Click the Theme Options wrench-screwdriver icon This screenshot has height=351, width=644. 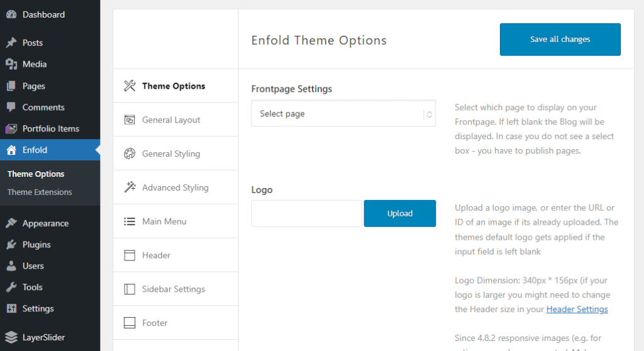[130, 86]
